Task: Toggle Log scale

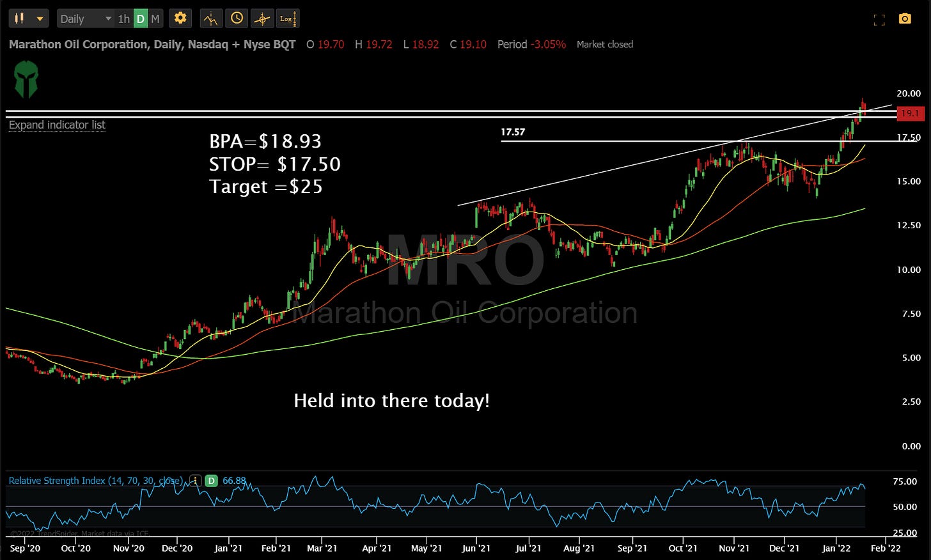Action: 286,19
